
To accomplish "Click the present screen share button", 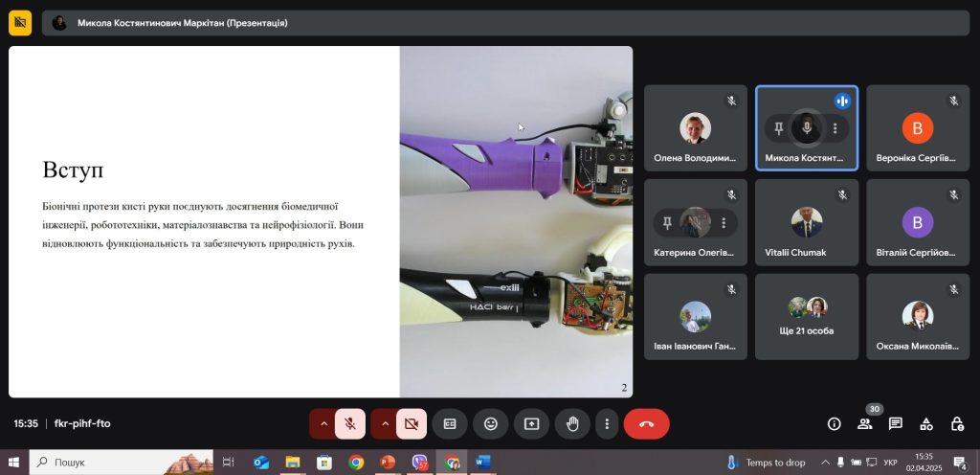I will click(x=531, y=423).
